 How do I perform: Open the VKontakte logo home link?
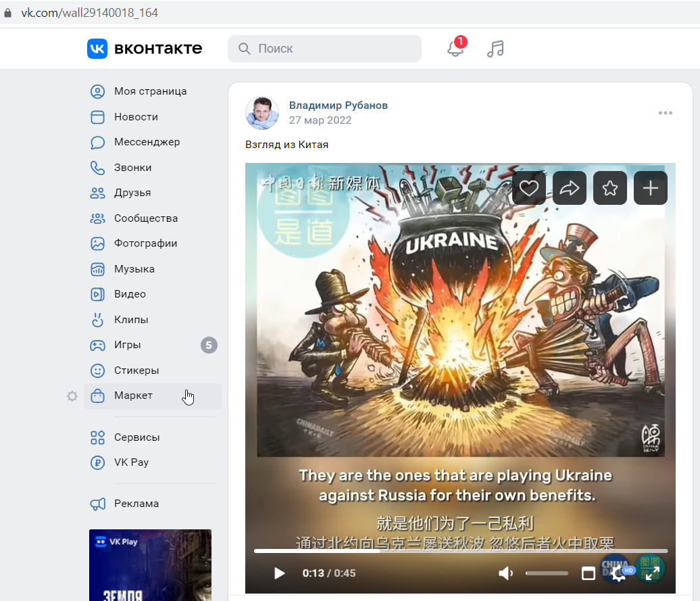[145, 48]
